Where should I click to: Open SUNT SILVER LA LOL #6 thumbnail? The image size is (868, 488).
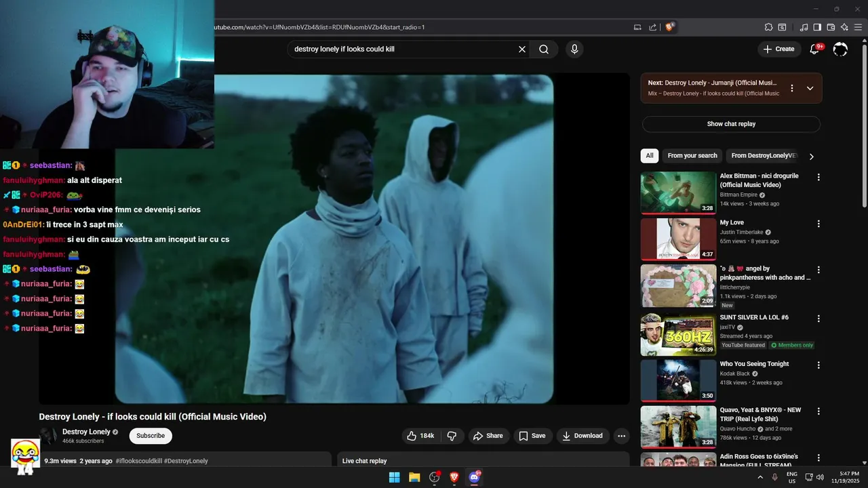pyautogui.click(x=678, y=333)
